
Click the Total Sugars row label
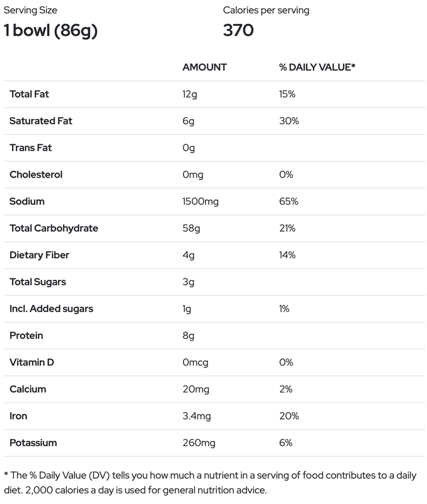click(38, 282)
